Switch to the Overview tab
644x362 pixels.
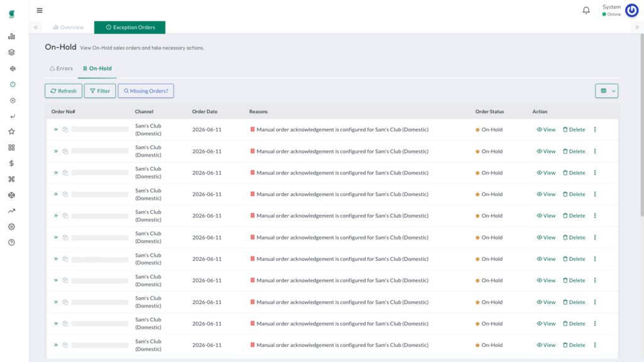[68, 28]
